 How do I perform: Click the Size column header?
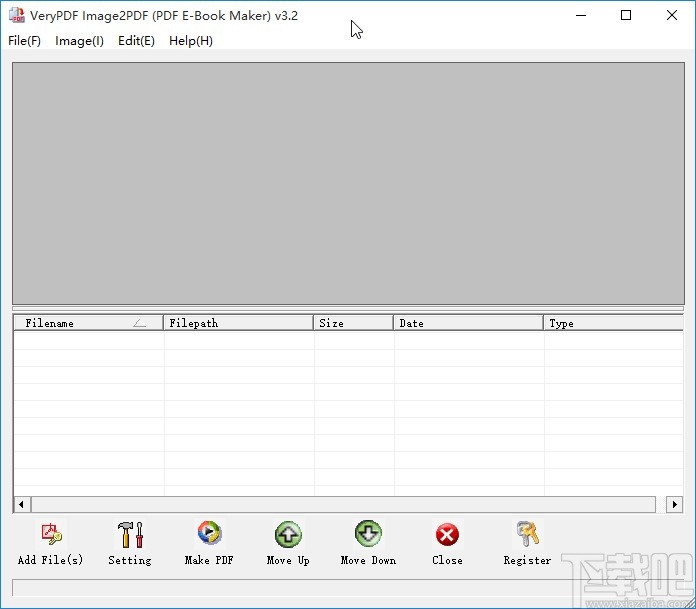coord(353,323)
